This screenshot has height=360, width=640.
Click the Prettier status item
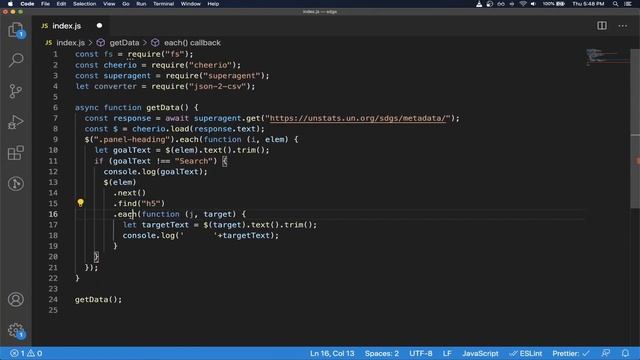[x=571, y=353]
